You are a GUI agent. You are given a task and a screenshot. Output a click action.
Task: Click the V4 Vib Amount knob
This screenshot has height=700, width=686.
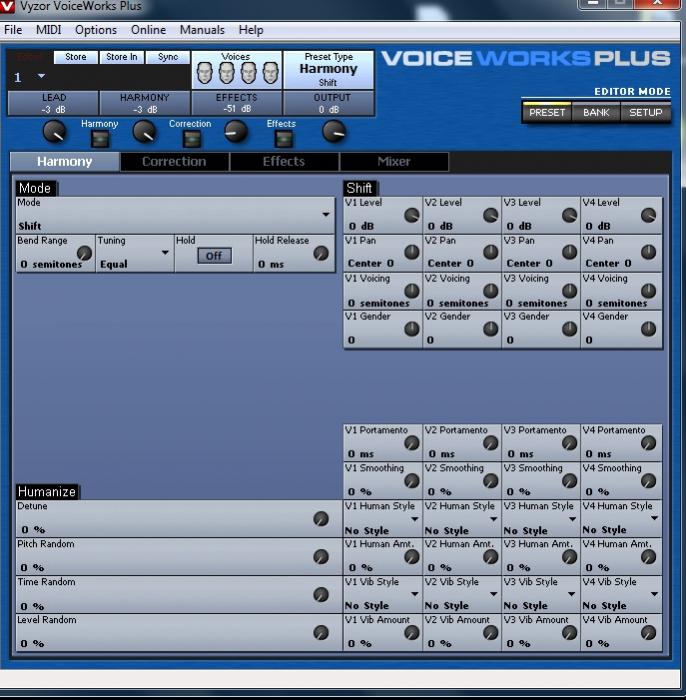648,633
